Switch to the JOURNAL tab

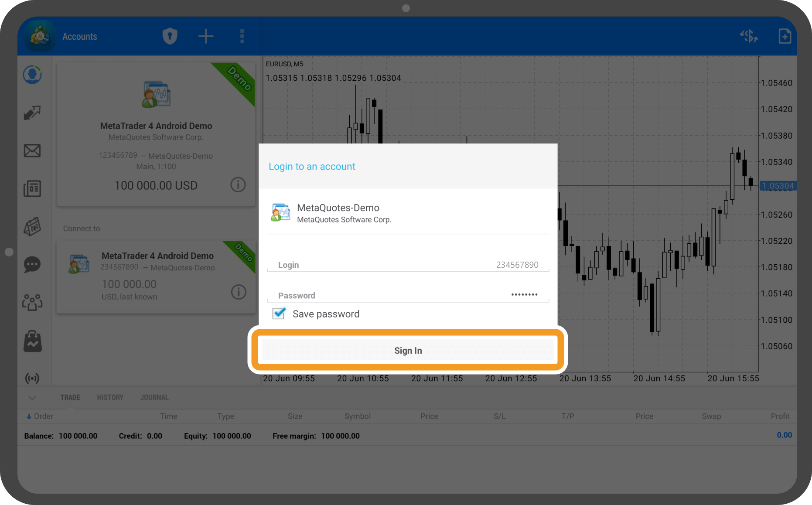point(154,398)
